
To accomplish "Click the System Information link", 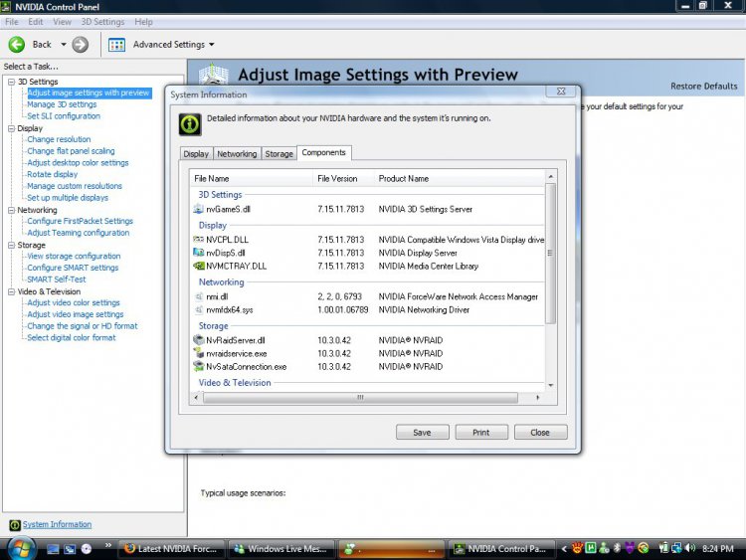I will point(57,524).
